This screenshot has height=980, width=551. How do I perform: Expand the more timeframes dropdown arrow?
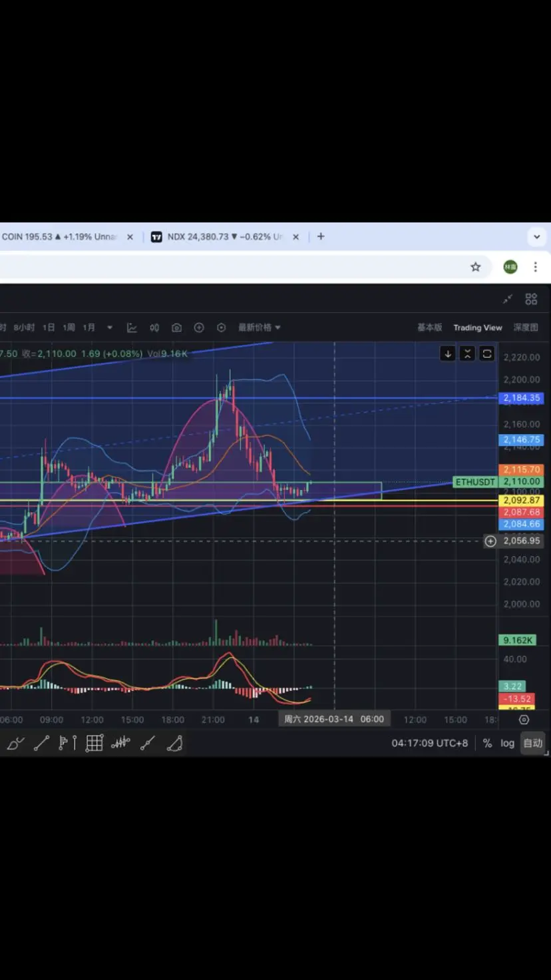(110, 328)
